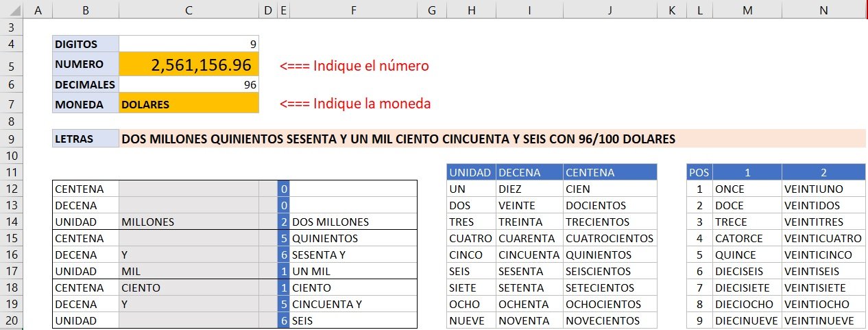Click the TREINTA cell

(529, 222)
